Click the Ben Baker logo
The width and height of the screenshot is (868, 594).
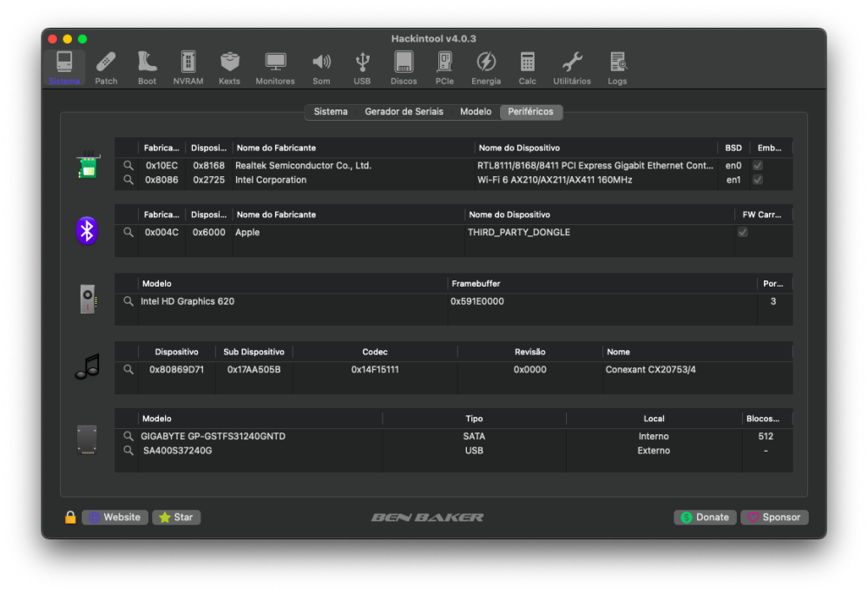[427, 517]
